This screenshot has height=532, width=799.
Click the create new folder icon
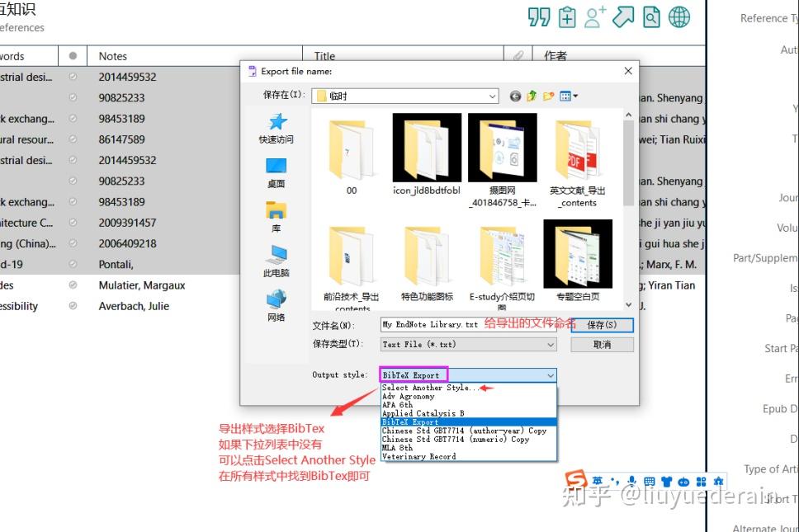click(547, 96)
